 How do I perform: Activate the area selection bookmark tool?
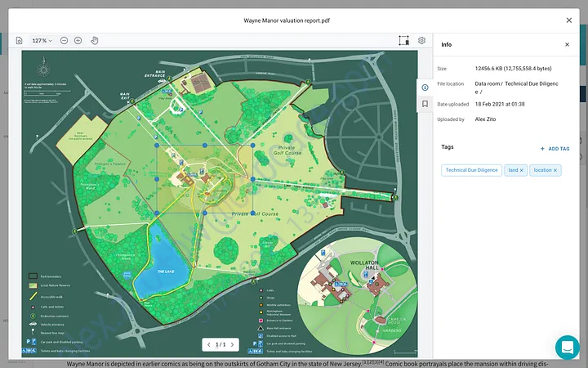404,41
